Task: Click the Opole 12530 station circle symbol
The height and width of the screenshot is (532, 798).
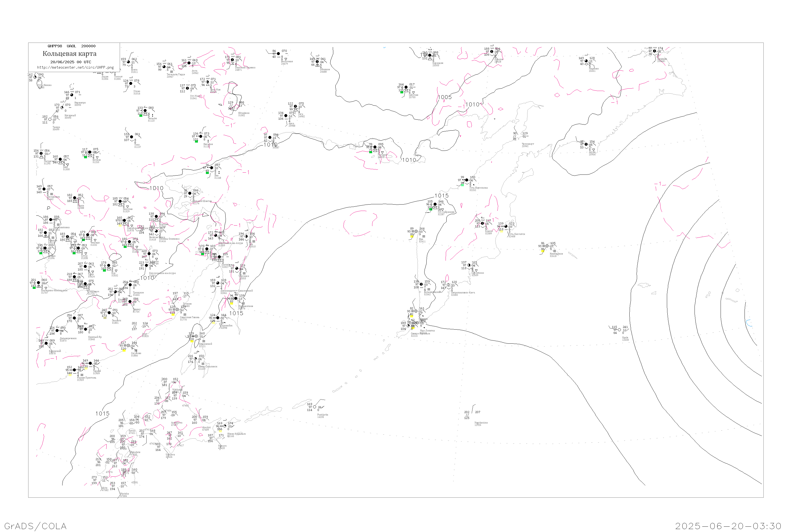Action: coord(619,330)
